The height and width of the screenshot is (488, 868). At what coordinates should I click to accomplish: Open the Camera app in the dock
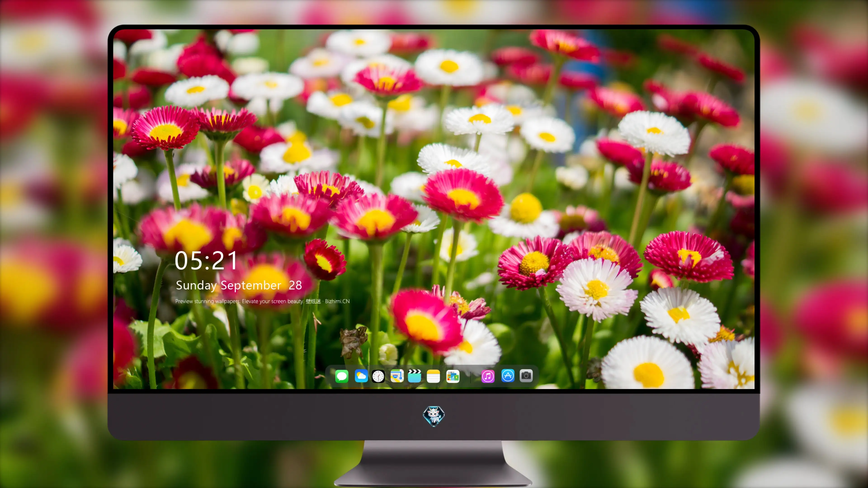tap(526, 375)
